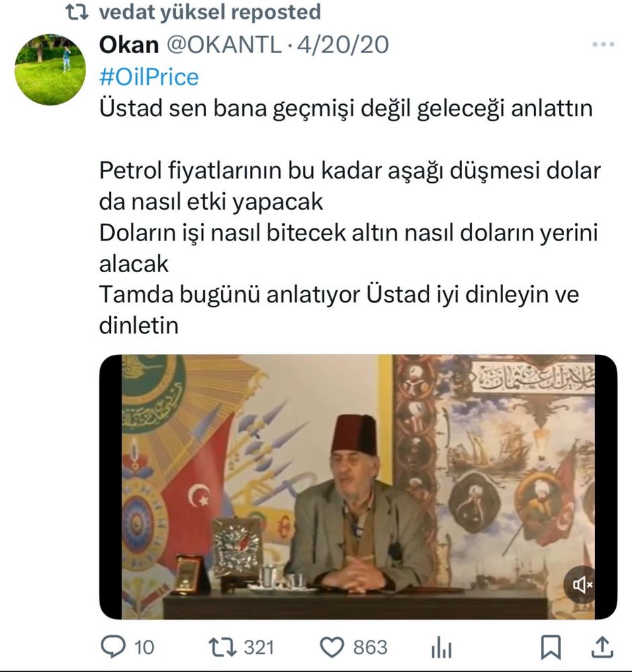
Task: Open the tweet via 4/20/20 date
Action: click(343, 44)
